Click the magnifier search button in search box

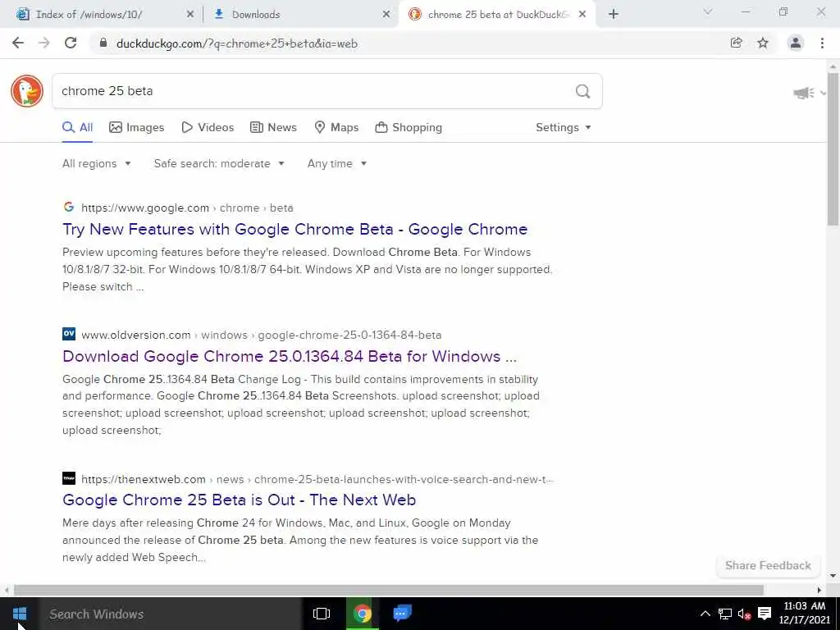(583, 91)
